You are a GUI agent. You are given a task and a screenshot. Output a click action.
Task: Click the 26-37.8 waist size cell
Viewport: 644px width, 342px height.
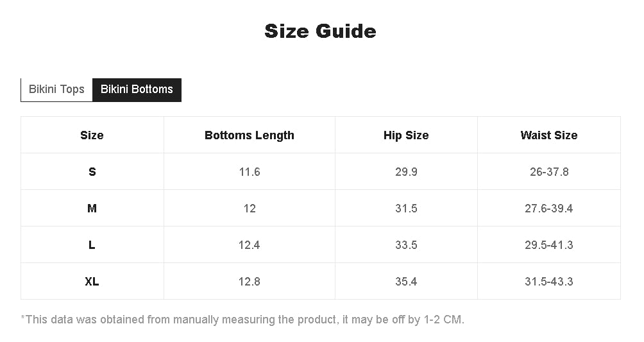click(x=548, y=172)
